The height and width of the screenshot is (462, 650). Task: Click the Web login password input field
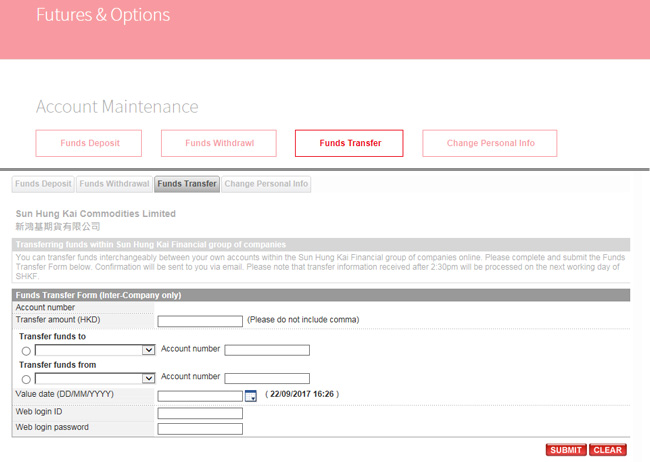[200, 429]
